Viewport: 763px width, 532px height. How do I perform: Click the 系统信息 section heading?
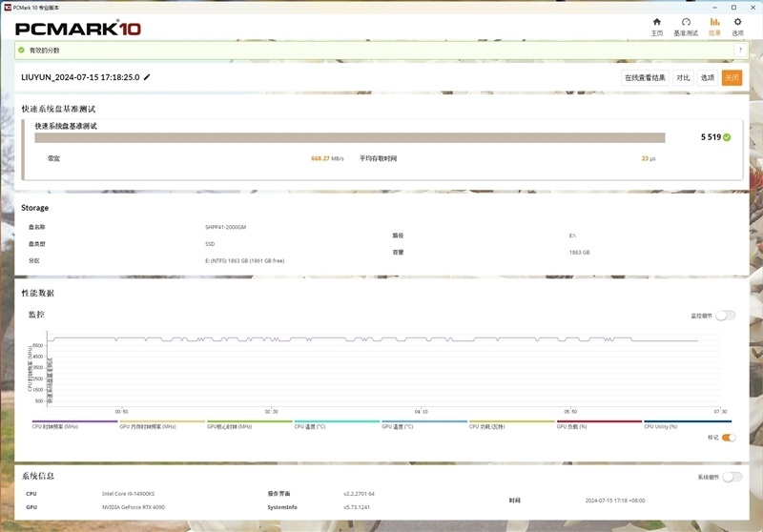37,476
